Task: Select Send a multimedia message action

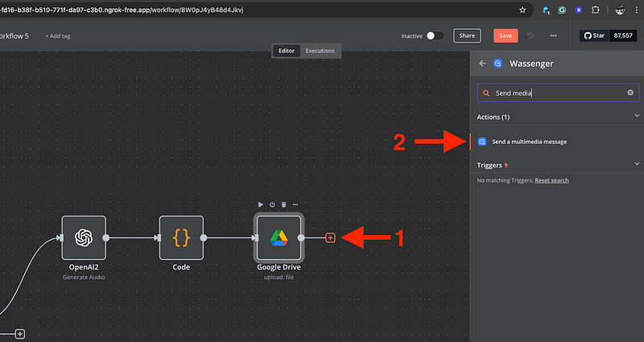Action: [x=529, y=142]
